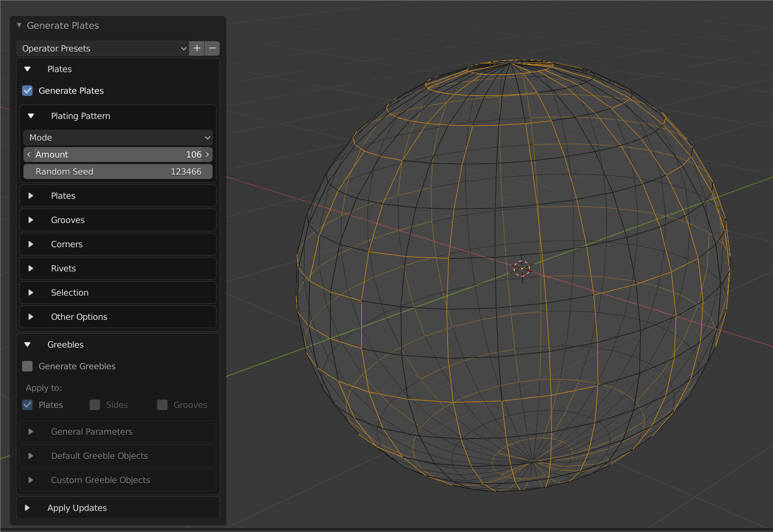Expand the Rivets section
Screen dimensions: 773x532
click(x=31, y=268)
